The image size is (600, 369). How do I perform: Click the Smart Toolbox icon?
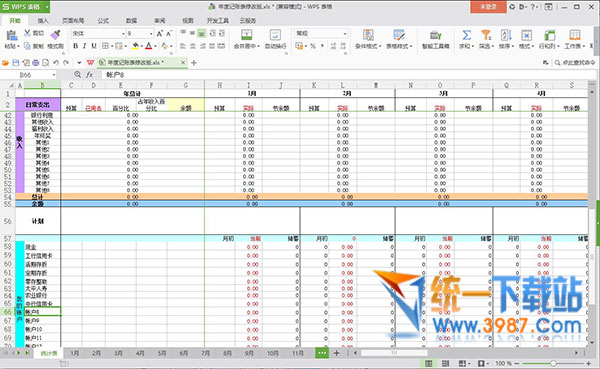[x=435, y=35]
